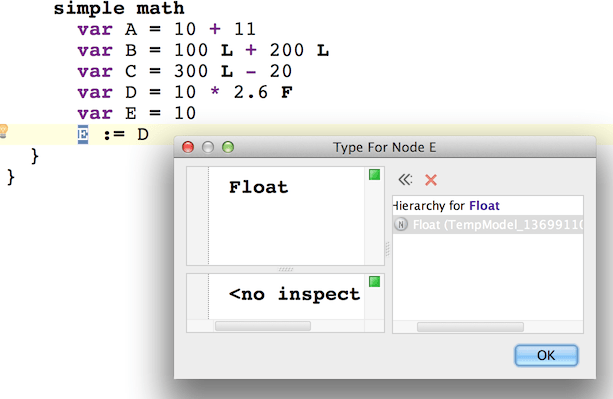The width and height of the screenshot is (613, 399).
Task: Click value 10 in the var E line
Action: pos(185,113)
